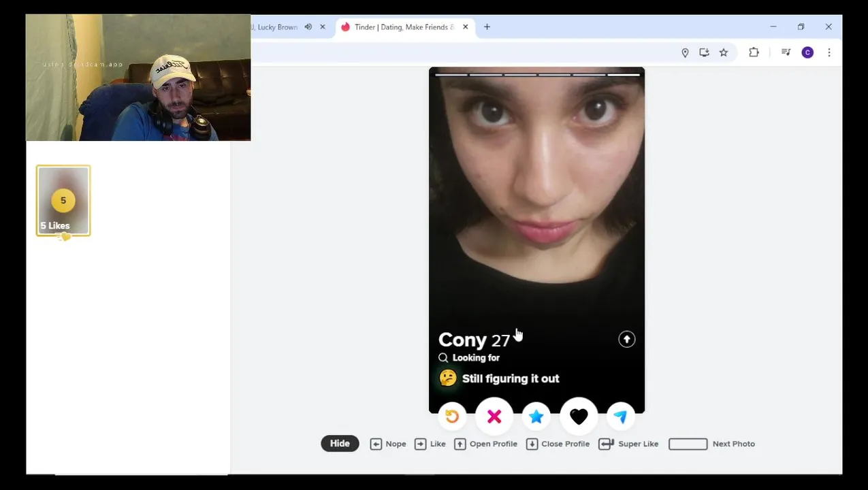The image size is (868, 490).
Task: Click the down arrow Close Profile shortcut key
Action: coord(532,444)
